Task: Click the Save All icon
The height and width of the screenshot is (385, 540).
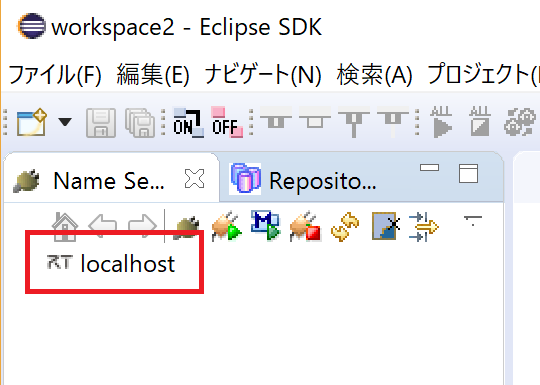Action: [x=140, y=123]
